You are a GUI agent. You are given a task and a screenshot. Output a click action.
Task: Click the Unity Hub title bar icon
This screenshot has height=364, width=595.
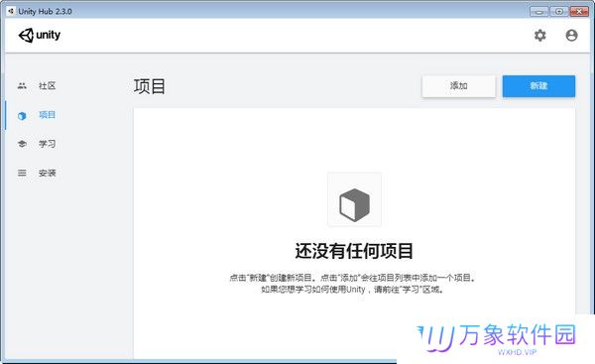click(x=11, y=11)
